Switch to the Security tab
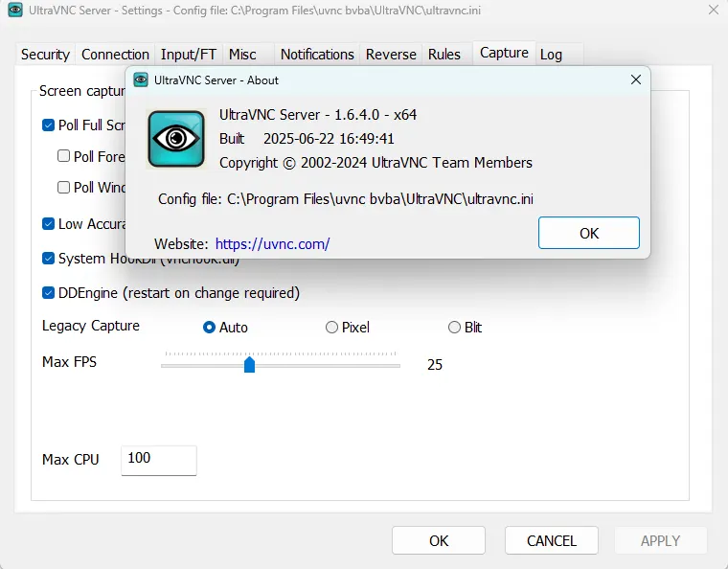 pos(45,55)
